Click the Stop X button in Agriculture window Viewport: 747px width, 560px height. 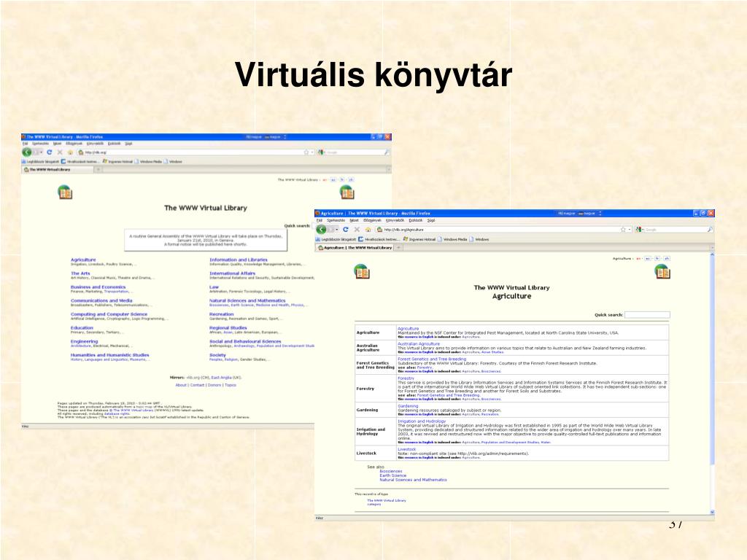[x=357, y=230]
